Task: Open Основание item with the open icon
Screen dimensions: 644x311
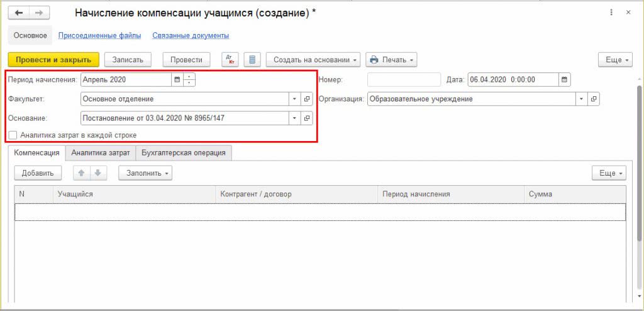Action: (x=307, y=118)
